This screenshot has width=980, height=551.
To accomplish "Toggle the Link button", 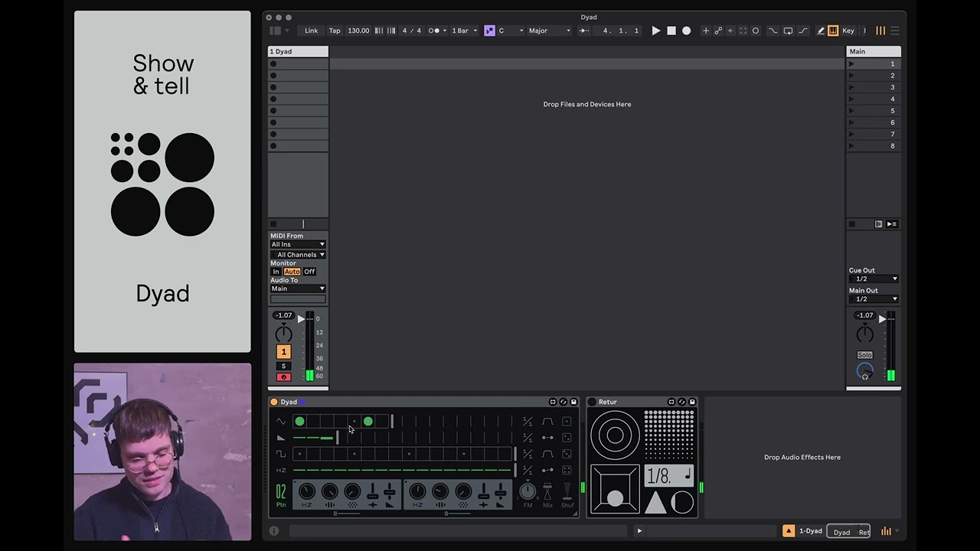I will (x=311, y=31).
